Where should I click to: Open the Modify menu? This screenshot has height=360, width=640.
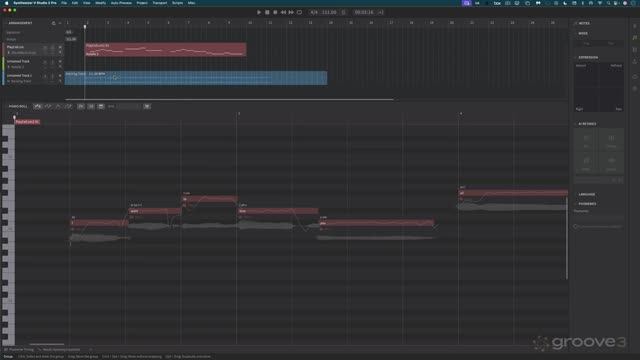[100, 3]
